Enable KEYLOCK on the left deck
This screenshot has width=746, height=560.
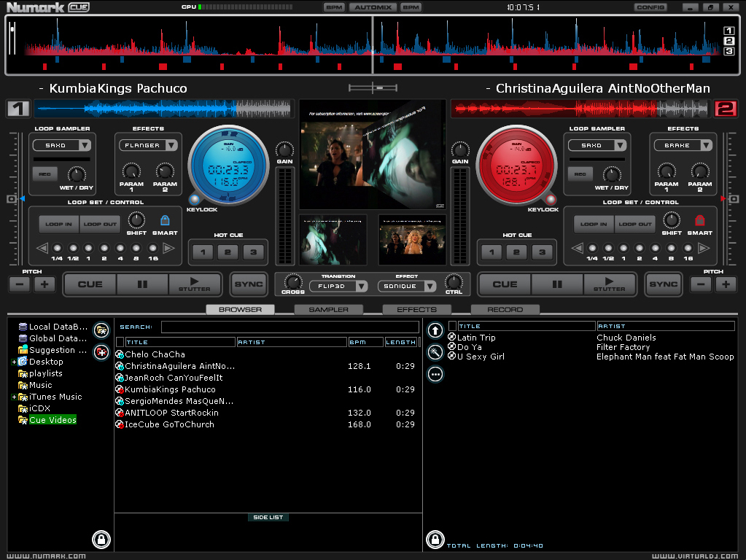pyautogui.click(x=195, y=199)
